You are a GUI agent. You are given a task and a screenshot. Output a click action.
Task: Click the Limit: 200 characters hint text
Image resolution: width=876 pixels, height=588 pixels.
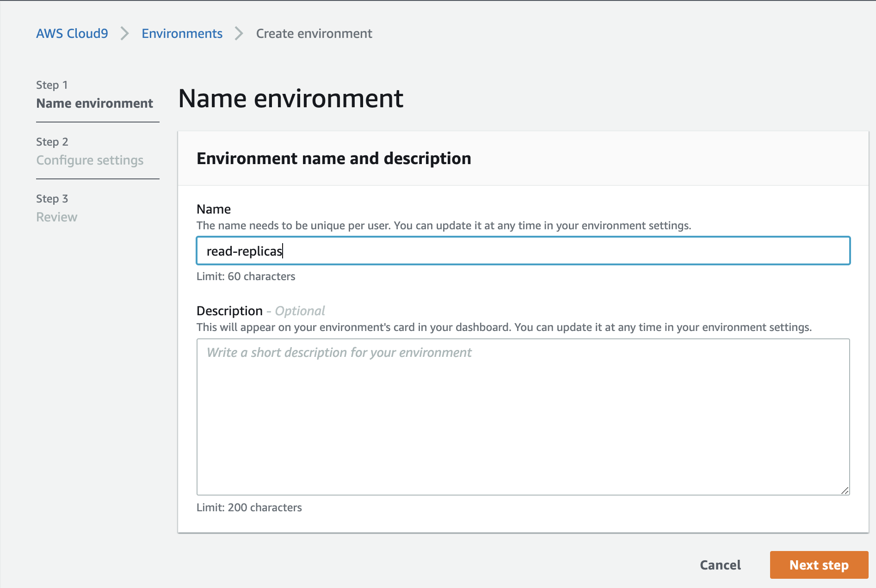coord(249,507)
